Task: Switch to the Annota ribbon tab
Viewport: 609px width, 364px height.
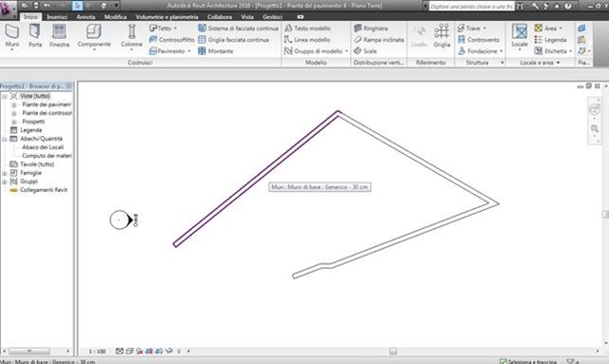Action: click(x=86, y=17)
